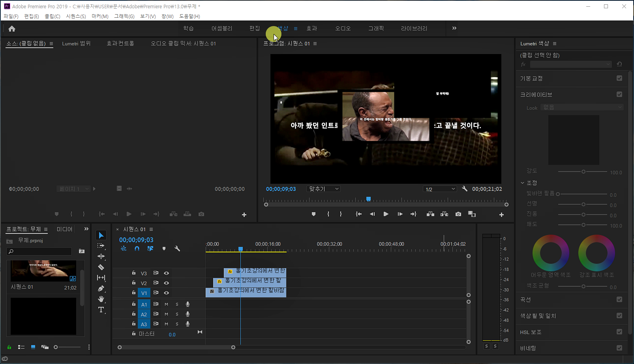
Task: Toggle V2 track output eye
Action: click(166, 283)
